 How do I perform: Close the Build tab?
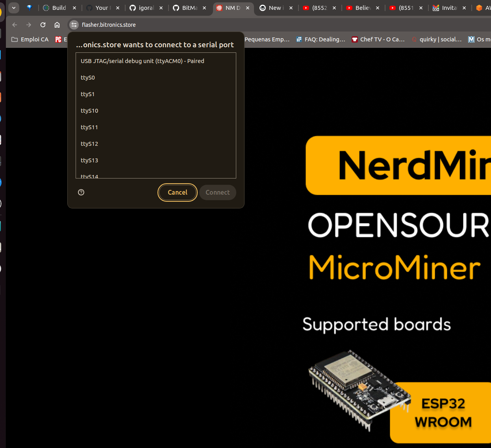click(74, 8)
